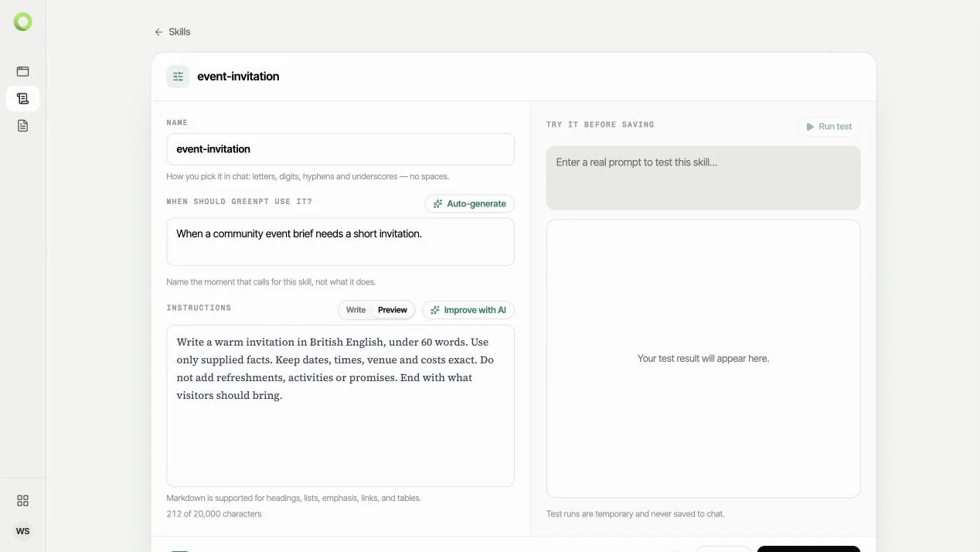Click the Name field containing event-invitation
Viewport: 980px width, 552px height.
click(341, 149)
